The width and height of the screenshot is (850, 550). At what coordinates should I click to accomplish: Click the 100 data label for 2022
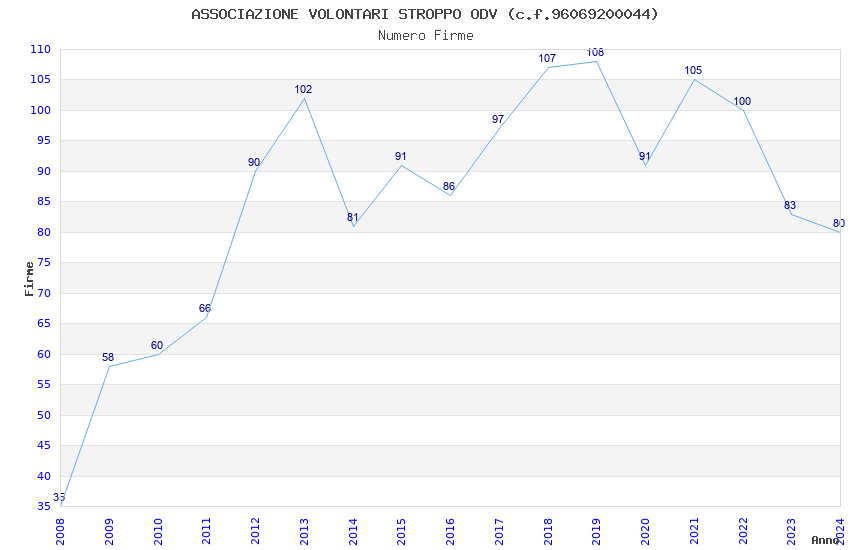742,101
